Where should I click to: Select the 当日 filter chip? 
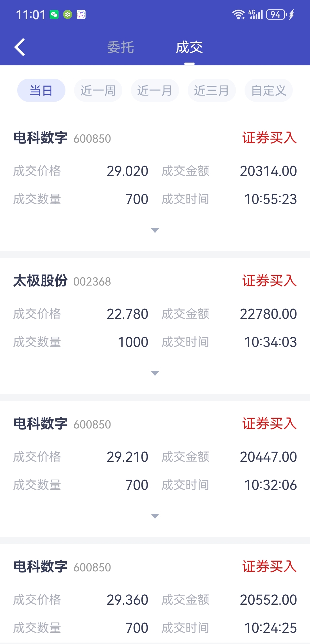(x=41, y=90)
